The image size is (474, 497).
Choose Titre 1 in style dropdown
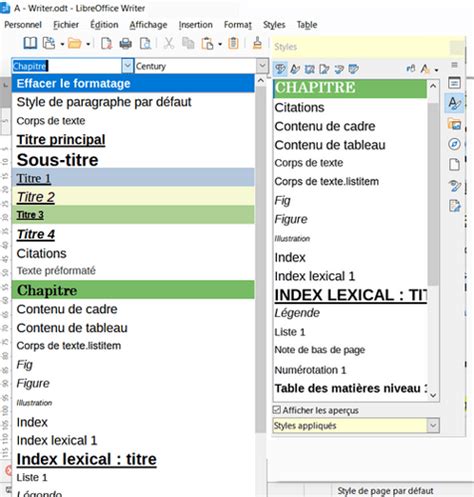tap(133, 178)
